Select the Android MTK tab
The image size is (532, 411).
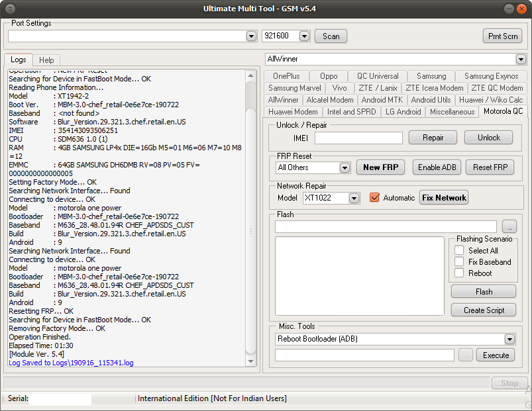pyautogui.click(x=382, y=100)
